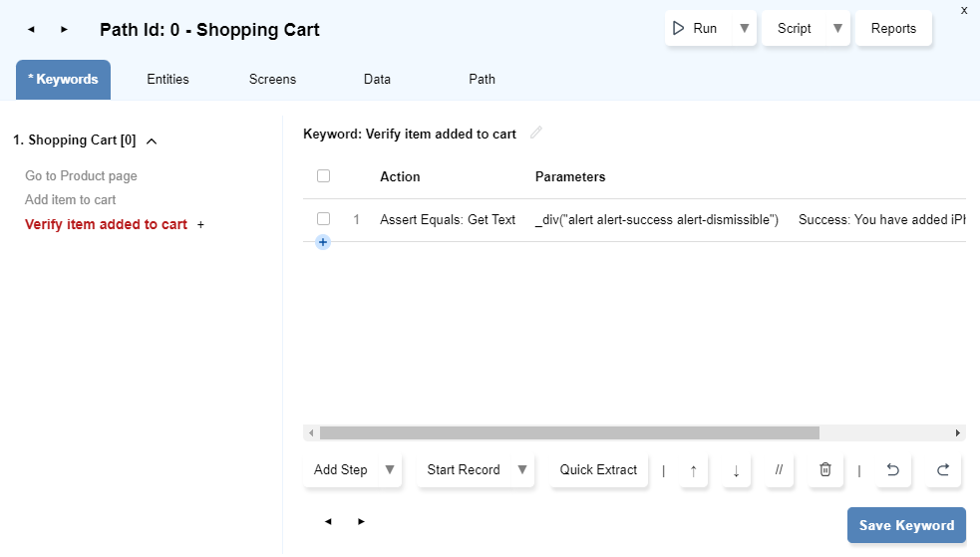
Task: Click the blue plus insert-step icon
Action: click(x=323, y=242)
